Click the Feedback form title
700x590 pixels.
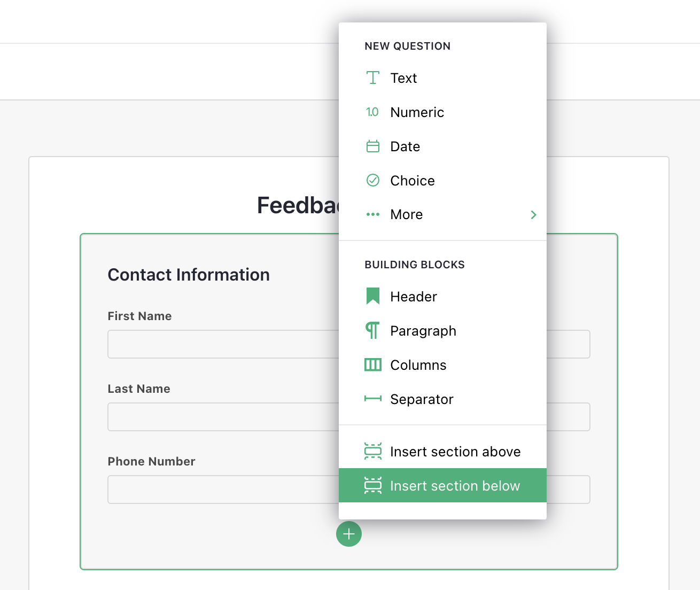click(297, 206)
